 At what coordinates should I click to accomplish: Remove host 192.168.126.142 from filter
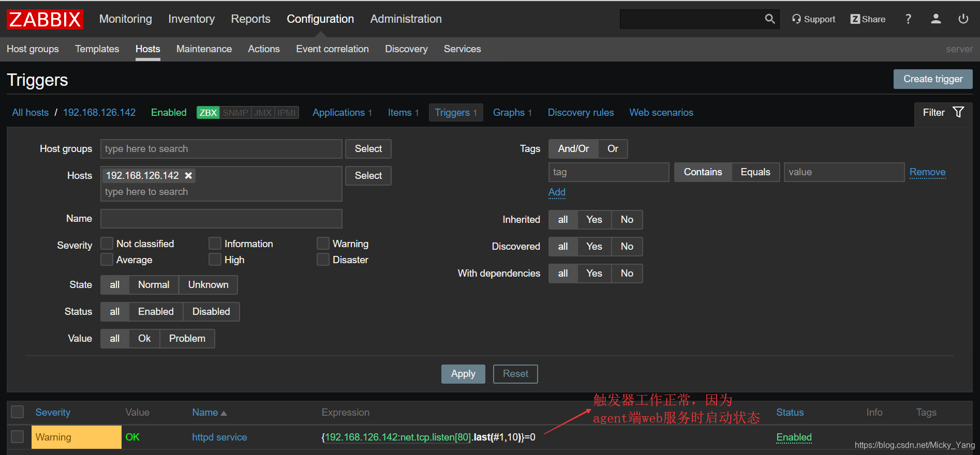189,176
